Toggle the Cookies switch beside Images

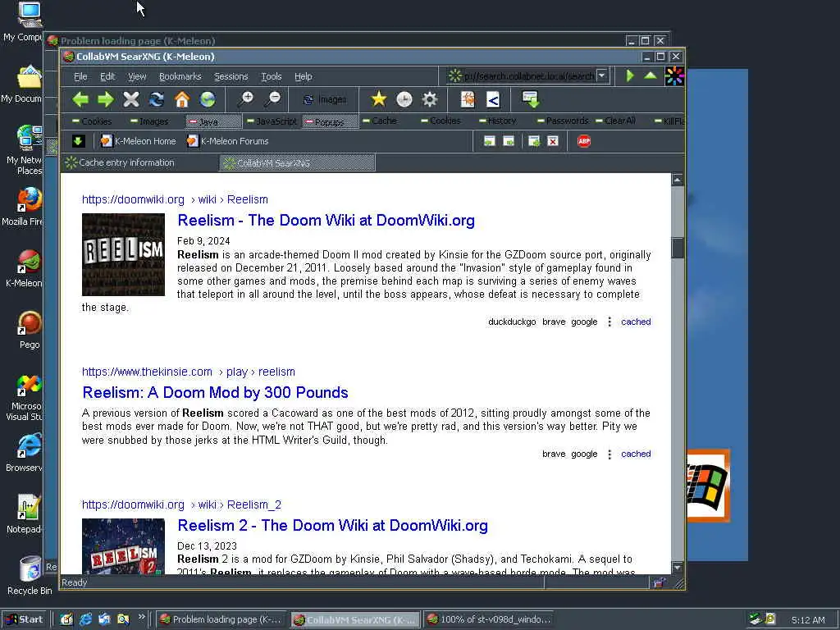pyautogui.click(x=92, y=121)
